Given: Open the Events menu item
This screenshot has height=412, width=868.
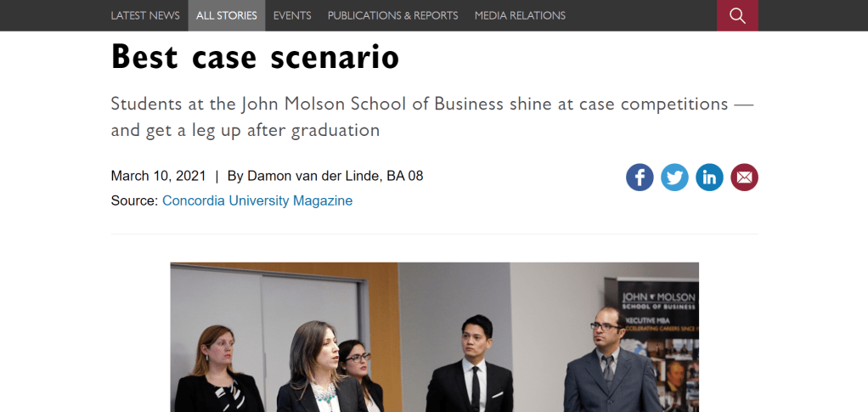Looking at the screenshot, I should (292, 15).
